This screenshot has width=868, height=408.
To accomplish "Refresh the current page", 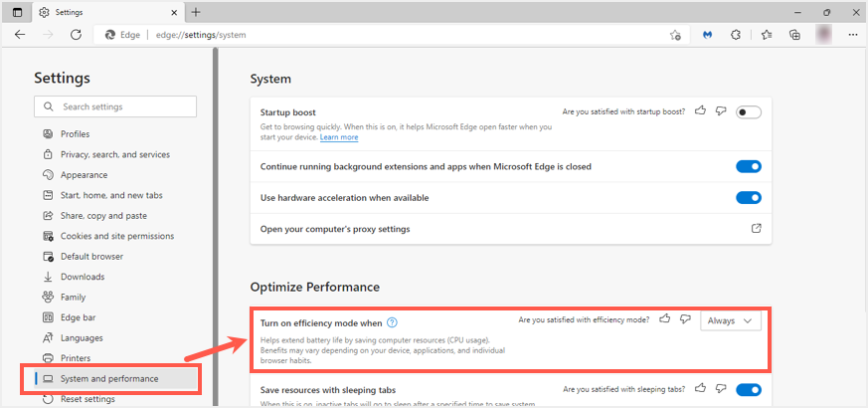I will [x=77, y=35].
